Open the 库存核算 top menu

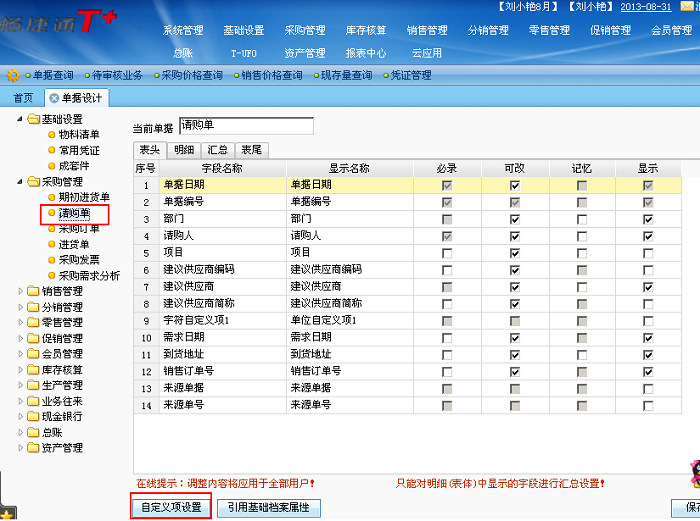click(x=365, y=30)
